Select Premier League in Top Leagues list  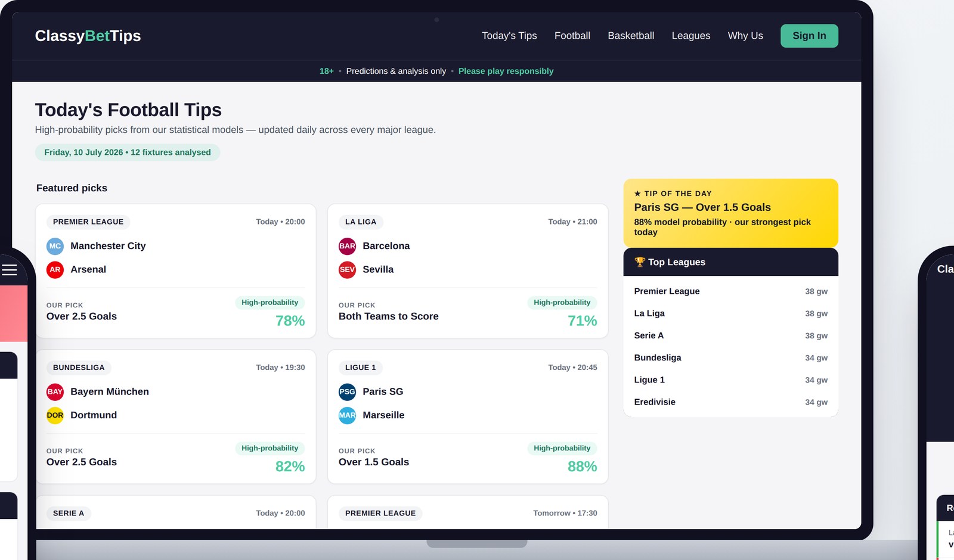click(x=730, y=291)
